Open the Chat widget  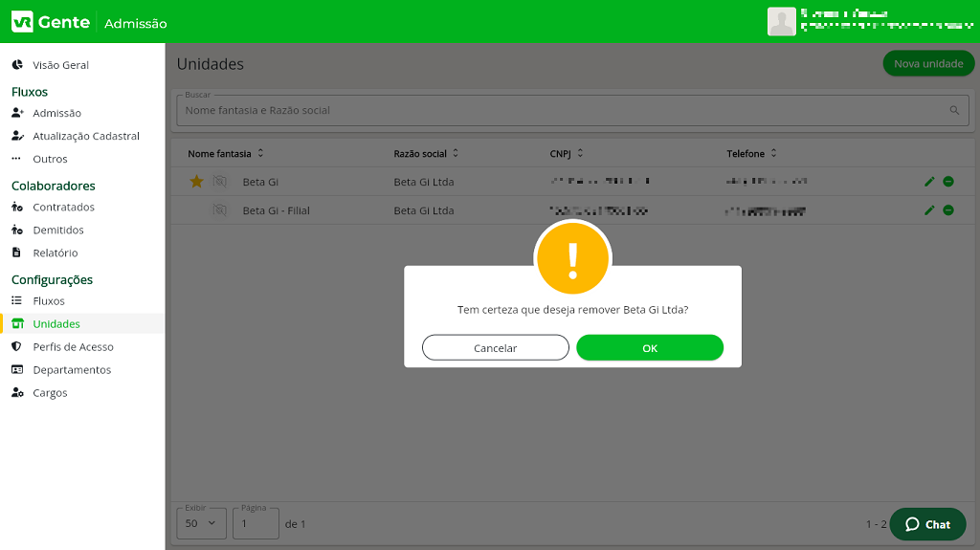pos(926,524)
